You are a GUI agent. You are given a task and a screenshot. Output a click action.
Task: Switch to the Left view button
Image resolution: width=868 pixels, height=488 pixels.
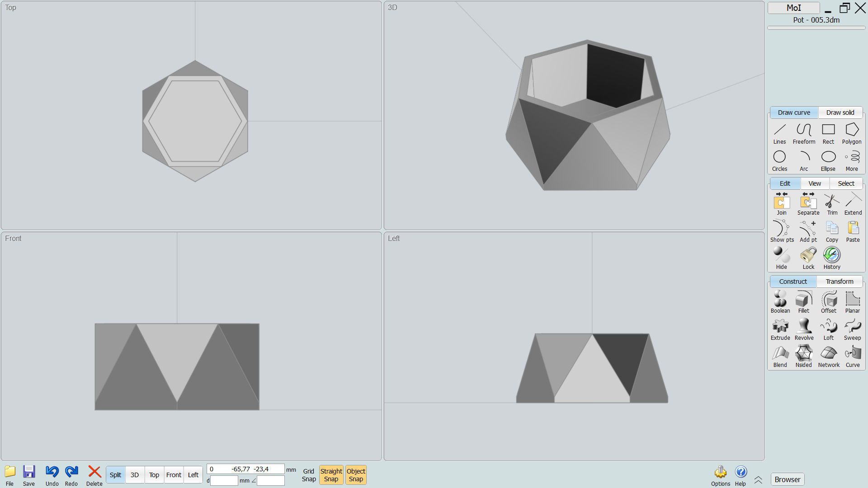coord(193,475)
